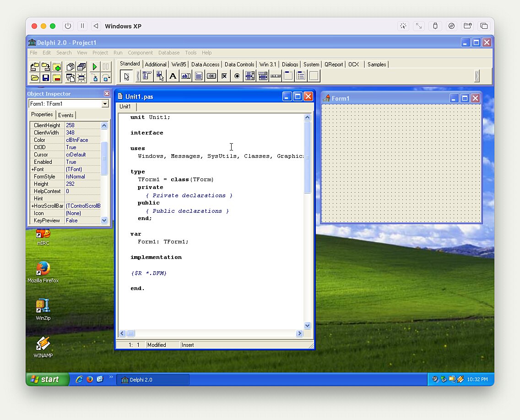Click Object Inspector scroll-up arrow
The image size is (520, 420).
[x=104, y=125]
